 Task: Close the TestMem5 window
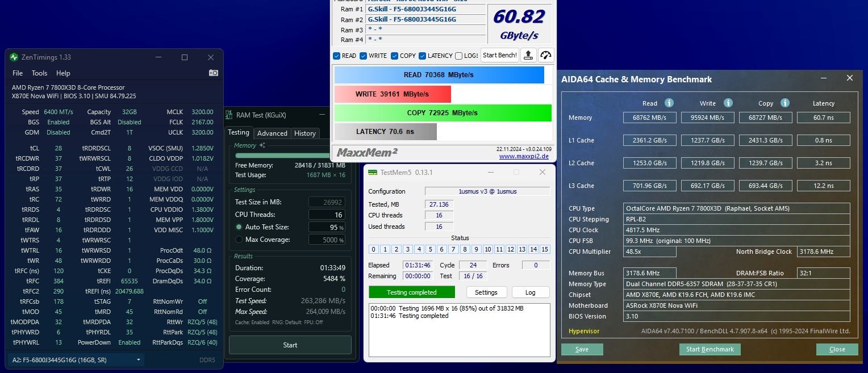[x=542, y=172]
